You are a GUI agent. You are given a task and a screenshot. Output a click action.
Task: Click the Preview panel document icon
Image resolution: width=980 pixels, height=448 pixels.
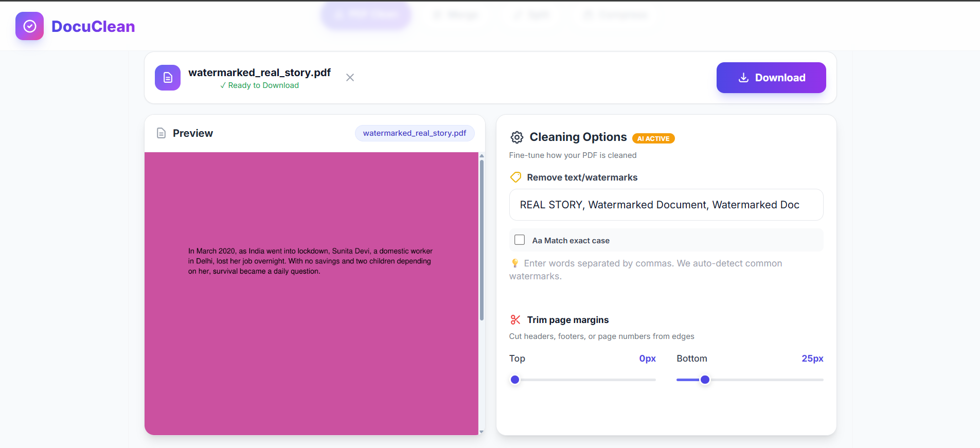click(161, 133)
